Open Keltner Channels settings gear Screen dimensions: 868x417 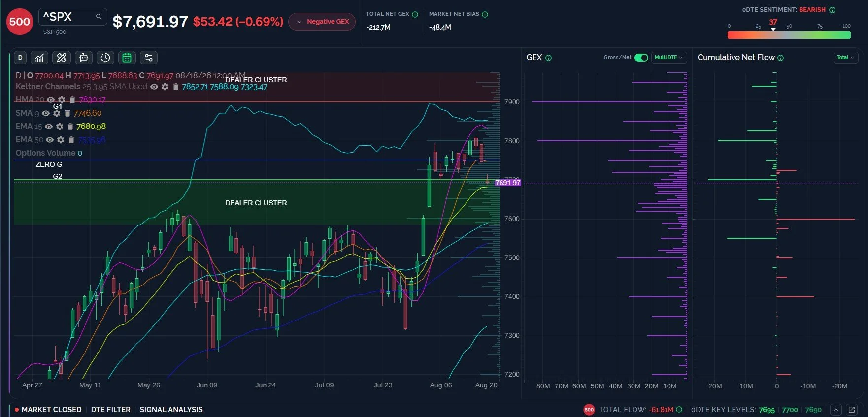pyautogui.click(x=165, y=87)
